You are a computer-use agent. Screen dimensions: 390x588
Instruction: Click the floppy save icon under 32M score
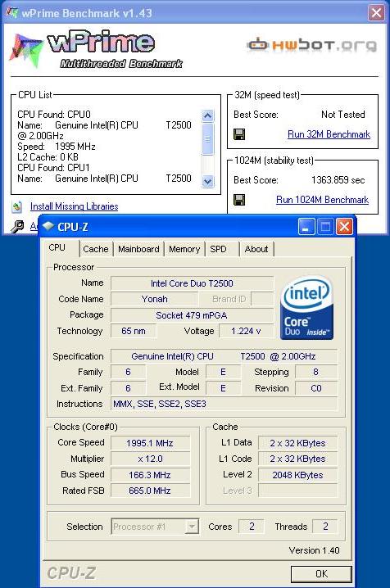tap(239, 134)
